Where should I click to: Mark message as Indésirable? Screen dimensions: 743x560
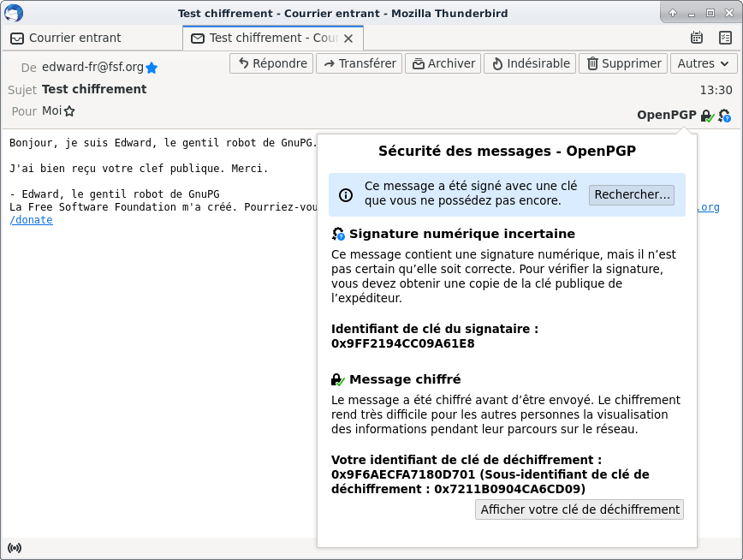(530, 63)
